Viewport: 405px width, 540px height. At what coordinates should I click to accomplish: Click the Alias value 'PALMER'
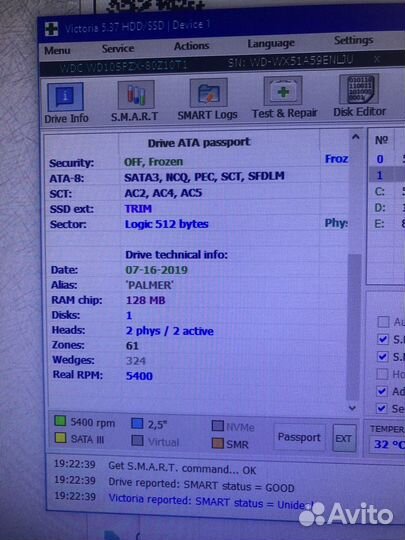tap(150, 285)
